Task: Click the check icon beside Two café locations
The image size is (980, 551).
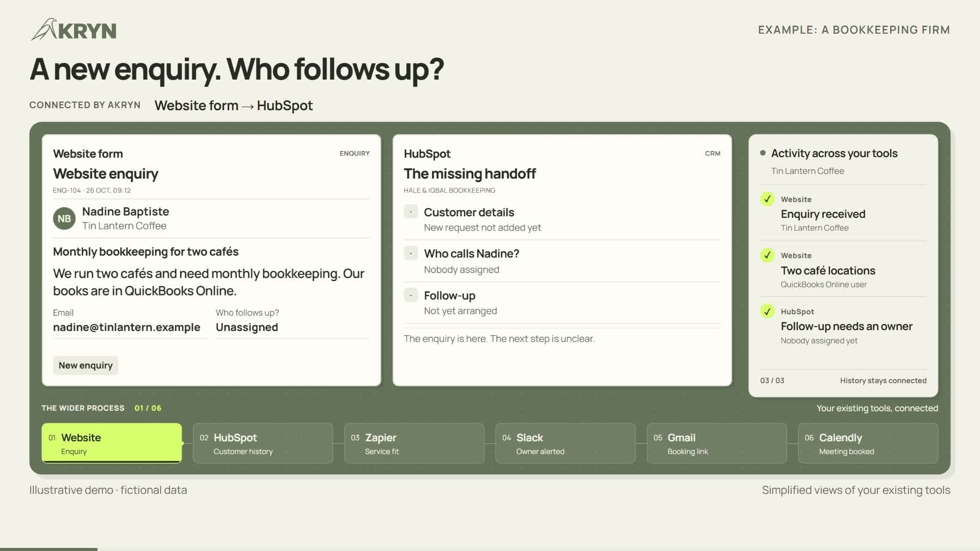Action: (x=767, y=255)
